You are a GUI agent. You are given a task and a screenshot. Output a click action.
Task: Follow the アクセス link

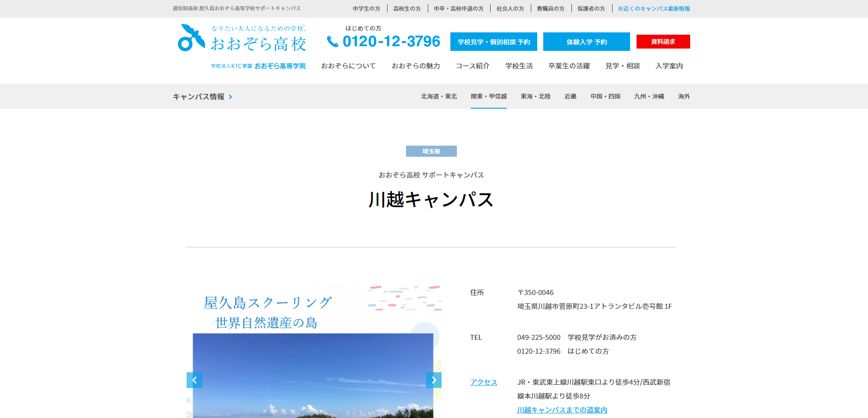(484, 382)
